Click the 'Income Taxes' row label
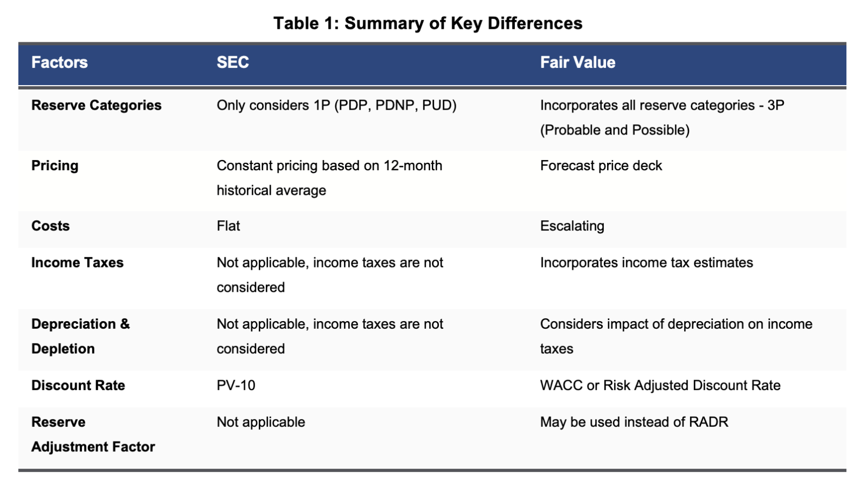Image resolution: width=868 pixels, height=486 pixels. pos(78,263)
